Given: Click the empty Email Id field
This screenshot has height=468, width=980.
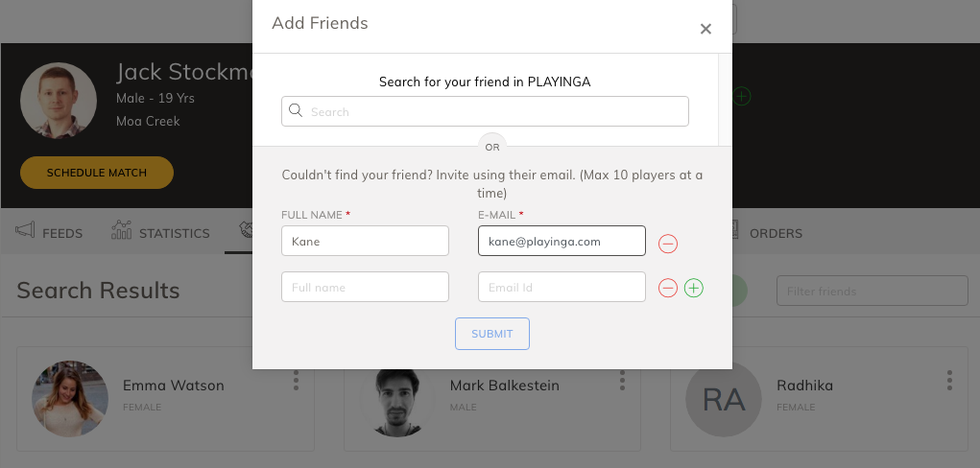Looking at the screenshot, I should pos(562,287).
